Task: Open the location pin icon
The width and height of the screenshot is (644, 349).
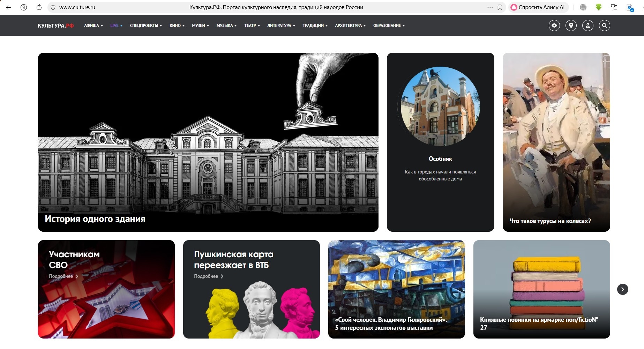Action: (x=571, y=25)
